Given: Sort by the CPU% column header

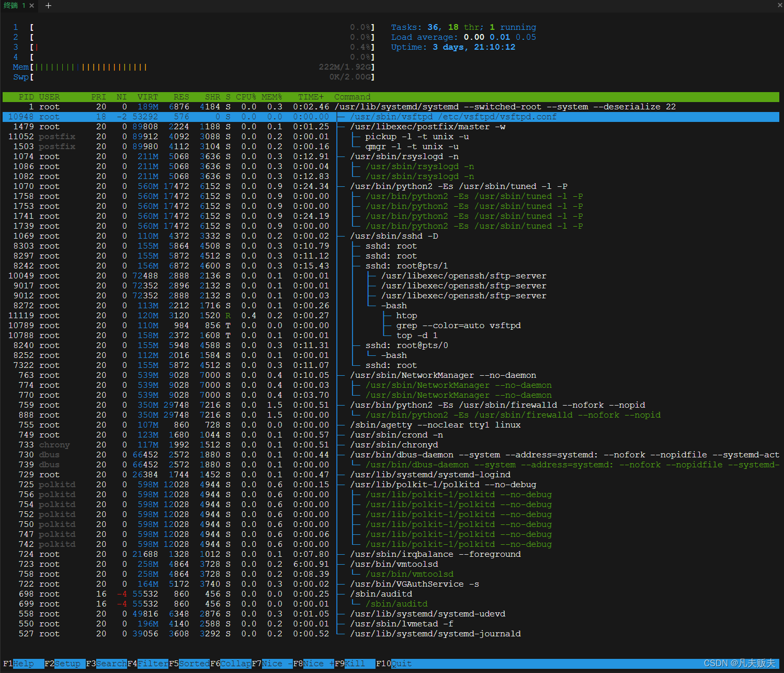Looking at the screenshot, I should [246, 97].
